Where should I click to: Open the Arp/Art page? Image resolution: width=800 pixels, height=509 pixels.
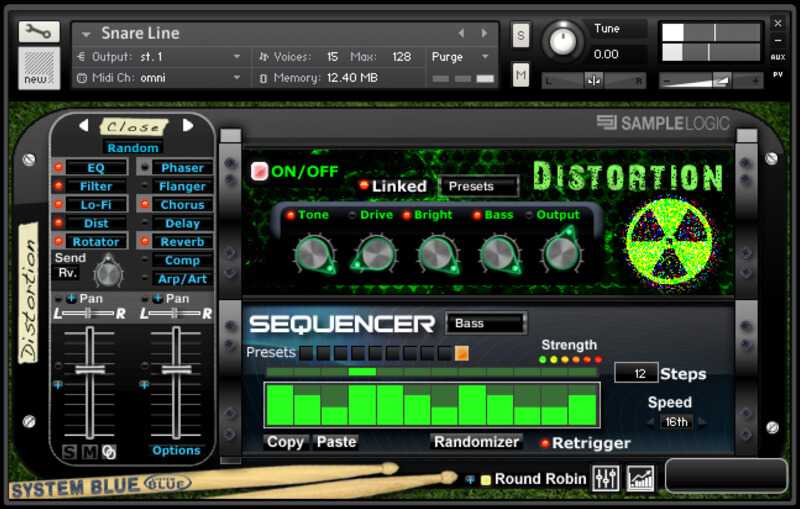[182, 279]
